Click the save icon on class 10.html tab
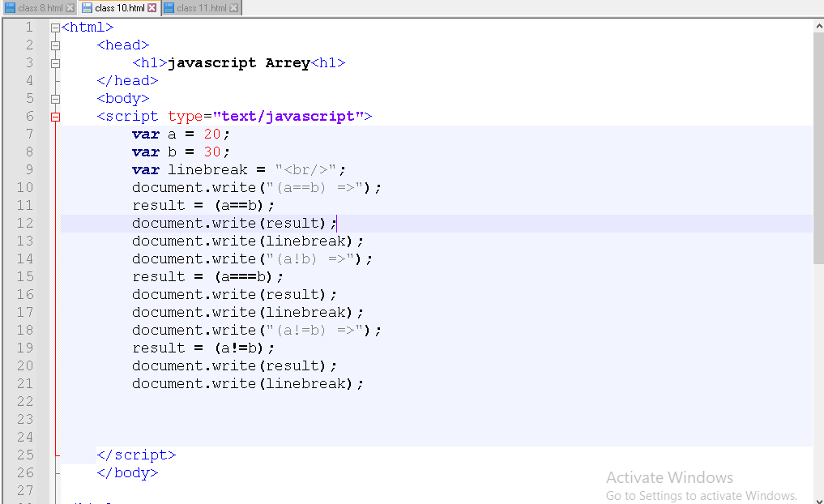 [x=87, y=8]
